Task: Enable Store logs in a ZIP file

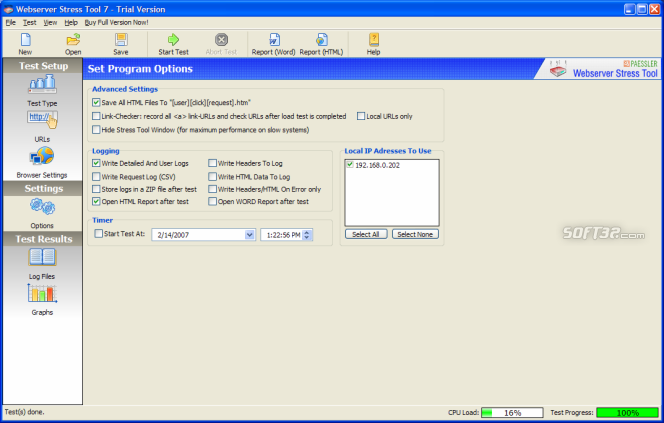Action: pyautogui.click(x=96, y=189)
